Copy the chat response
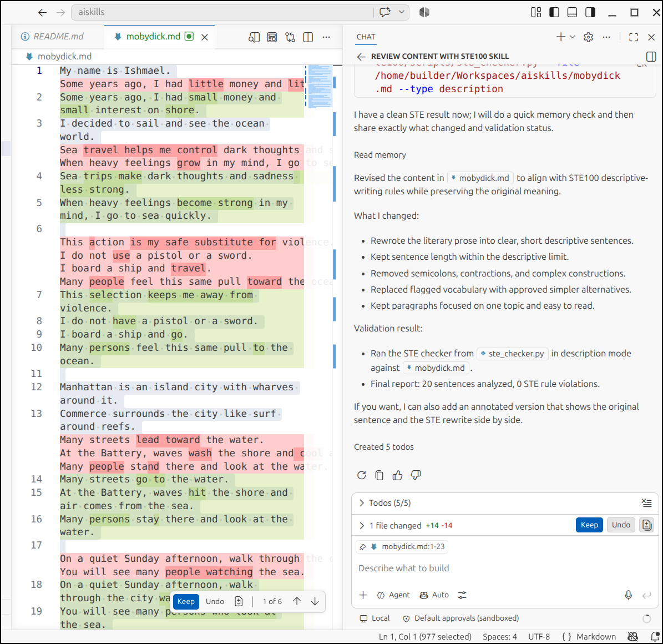This screenshot has width=663, height=644. pyautogui.click(x=379, y=475)
